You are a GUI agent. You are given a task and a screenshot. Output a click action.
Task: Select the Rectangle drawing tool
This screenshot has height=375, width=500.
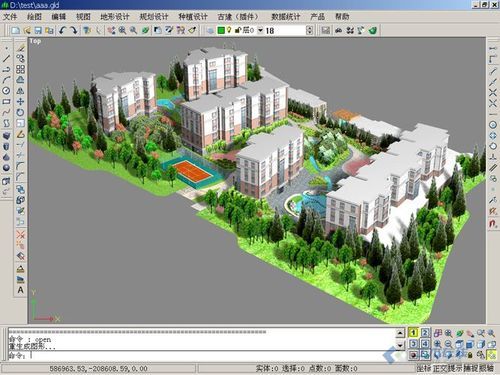[6, 102]
